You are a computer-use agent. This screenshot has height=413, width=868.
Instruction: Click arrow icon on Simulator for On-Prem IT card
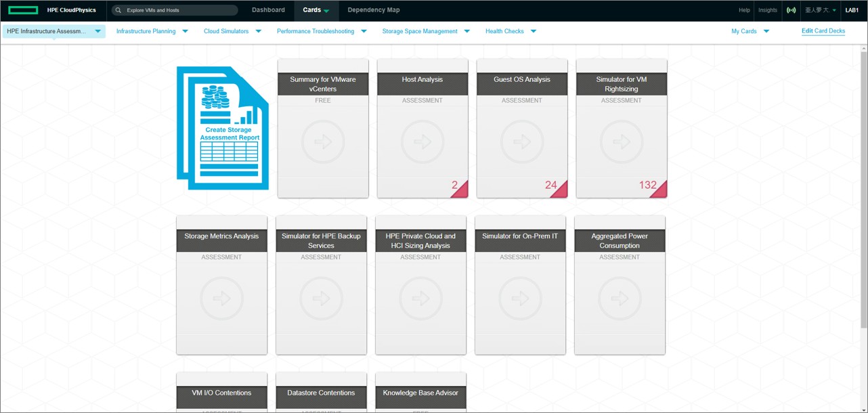coord(521,298)
